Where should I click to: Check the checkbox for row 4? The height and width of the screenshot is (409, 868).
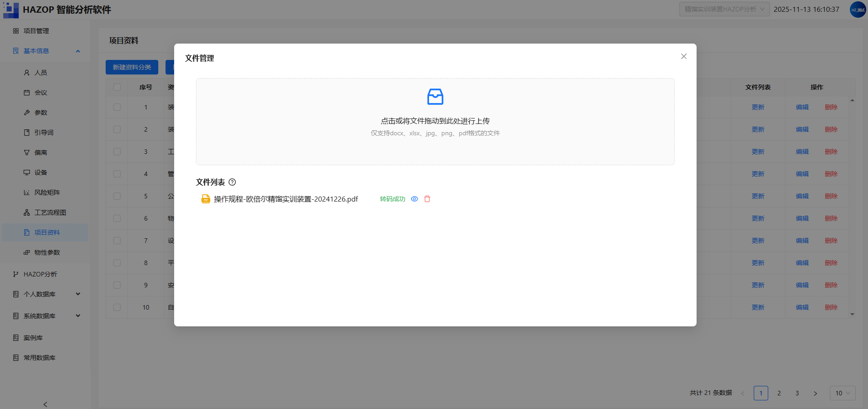point(117,174)
